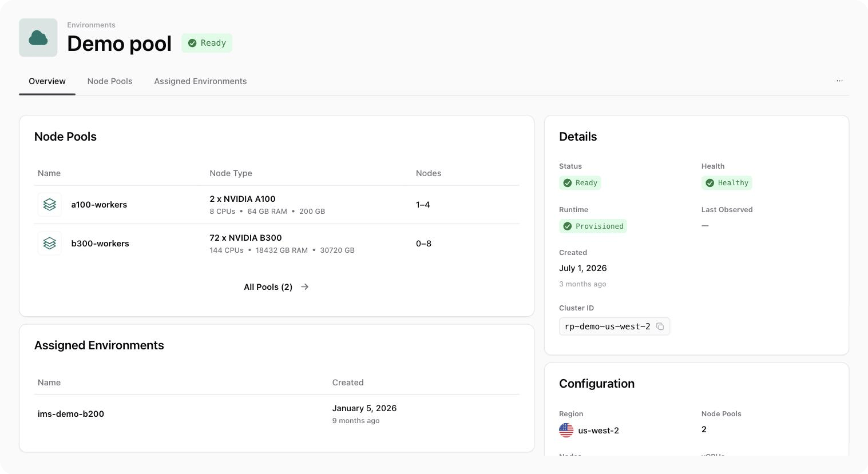Click the Created column header
This screenshot has width=868, height=474.
(x=348, y=383)
